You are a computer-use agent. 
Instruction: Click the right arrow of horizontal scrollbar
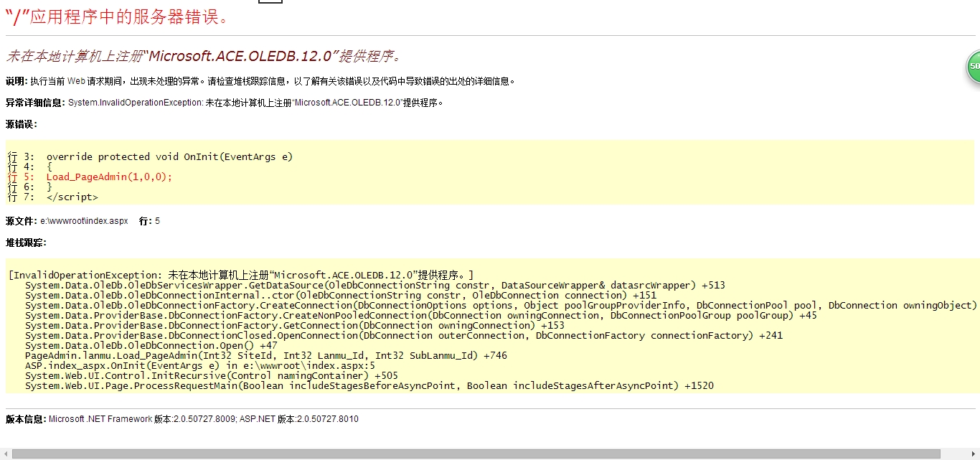coord(974,454)
